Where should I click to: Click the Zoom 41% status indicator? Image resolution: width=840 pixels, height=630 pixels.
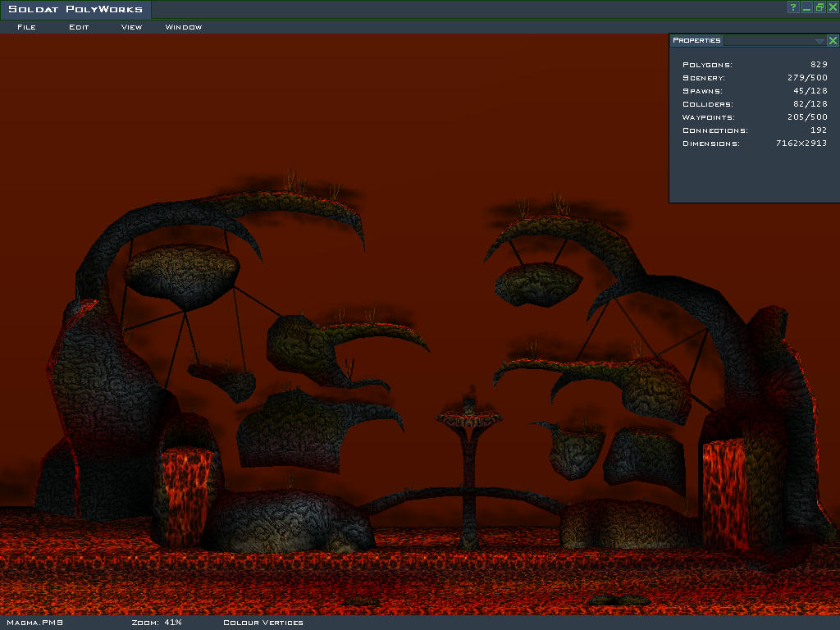157,623
